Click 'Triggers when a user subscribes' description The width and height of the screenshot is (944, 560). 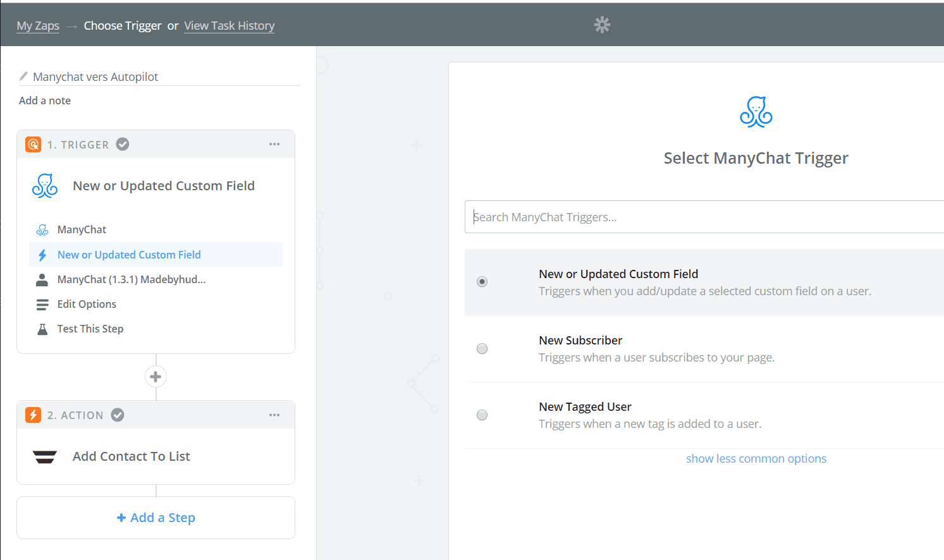point(656,358)
